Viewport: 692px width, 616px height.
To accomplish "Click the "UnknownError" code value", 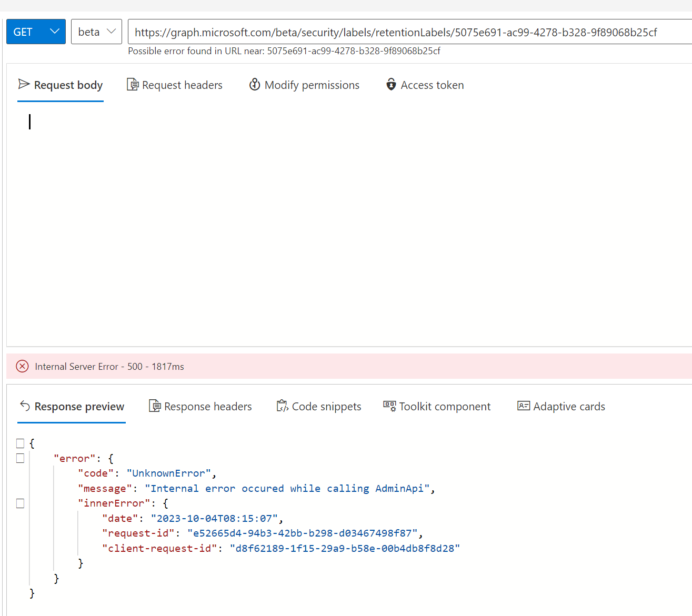I will [x=168, y=473].
